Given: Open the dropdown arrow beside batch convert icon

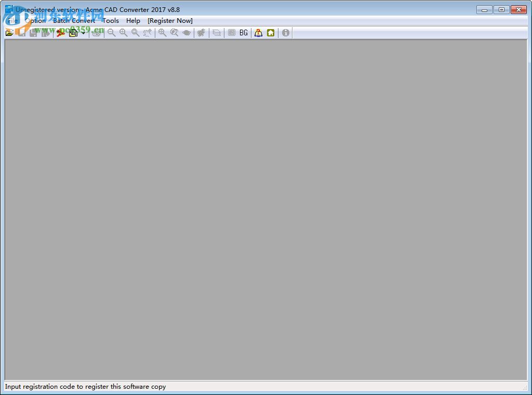Looking at the screenshot, I should tap(84, 33).
